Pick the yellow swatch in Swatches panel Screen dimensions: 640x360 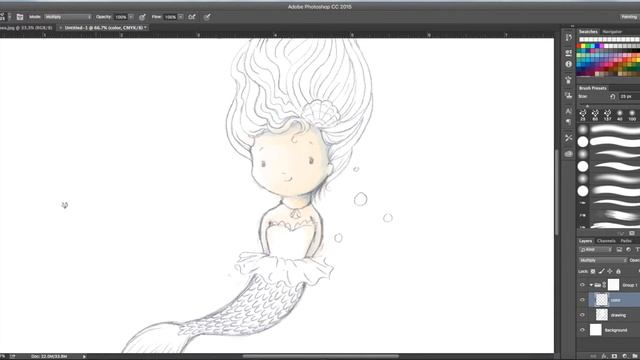point(583,46)
